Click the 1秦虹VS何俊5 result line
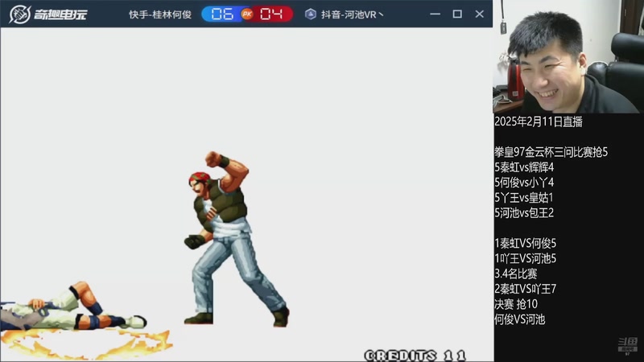This screenshot has height=362, width=644. [526, 243]
